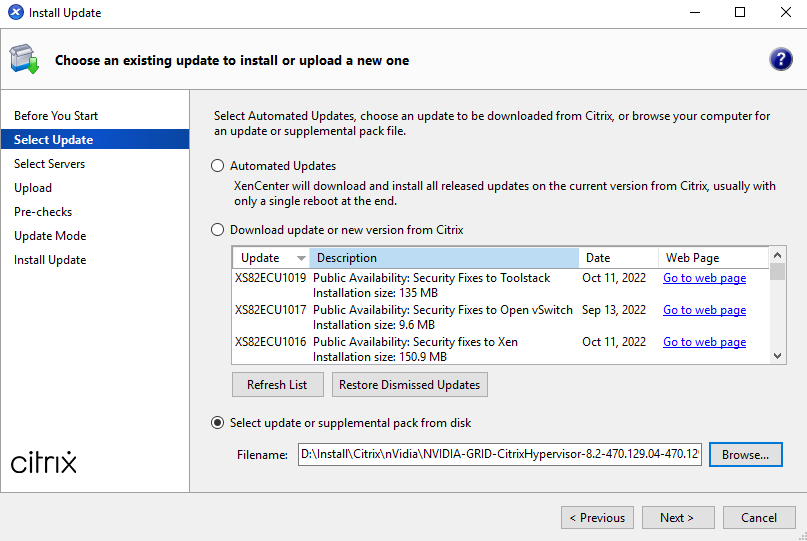The height and width of the screenshot is (541, 807).
Task: Select the XS82ECU1019 update row
Action: coord(501,285)
